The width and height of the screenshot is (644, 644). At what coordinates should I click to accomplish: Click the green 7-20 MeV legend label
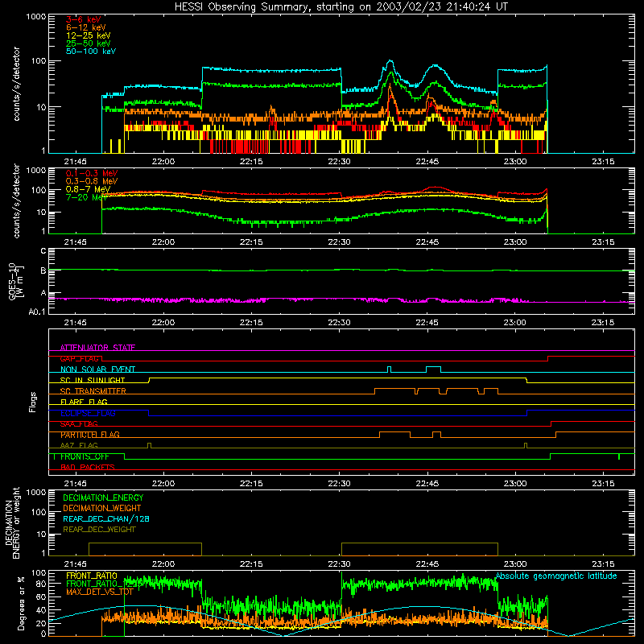pos(86,197)
